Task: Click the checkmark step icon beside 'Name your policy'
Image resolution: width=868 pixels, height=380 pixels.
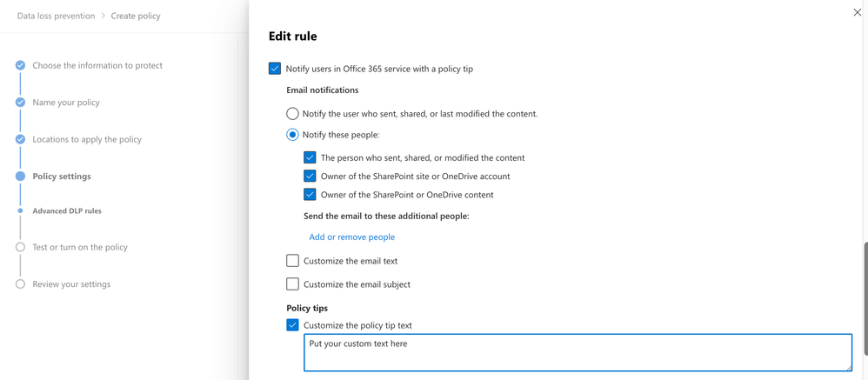Action: (x=20, y=103)
